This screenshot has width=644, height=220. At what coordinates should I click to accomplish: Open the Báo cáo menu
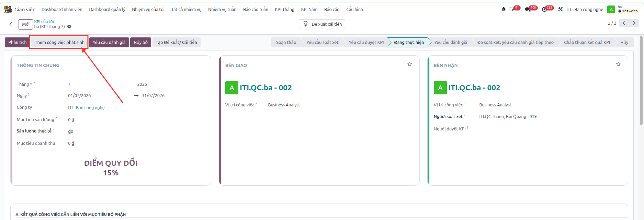332,10
